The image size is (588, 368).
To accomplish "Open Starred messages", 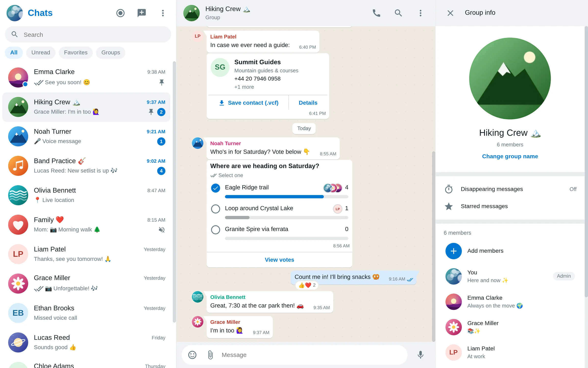I will coord(510,206).
